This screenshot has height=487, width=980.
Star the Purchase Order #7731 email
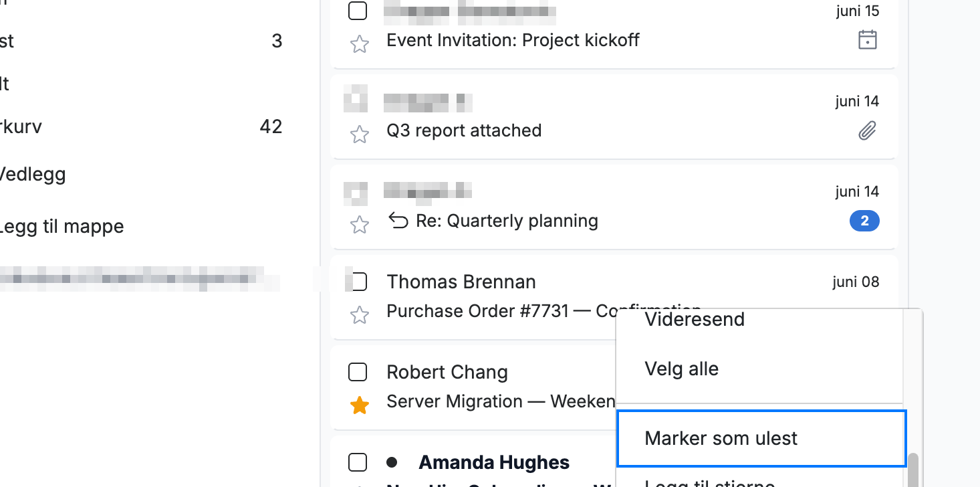pos(360,315)
